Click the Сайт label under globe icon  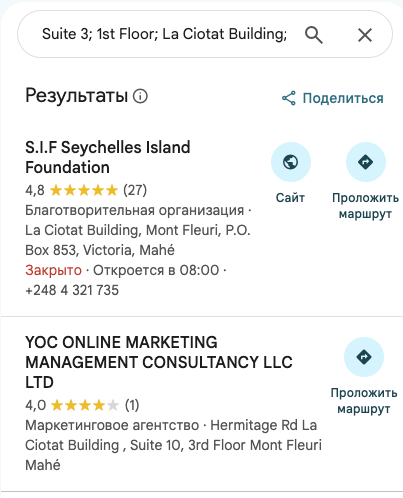290,198
